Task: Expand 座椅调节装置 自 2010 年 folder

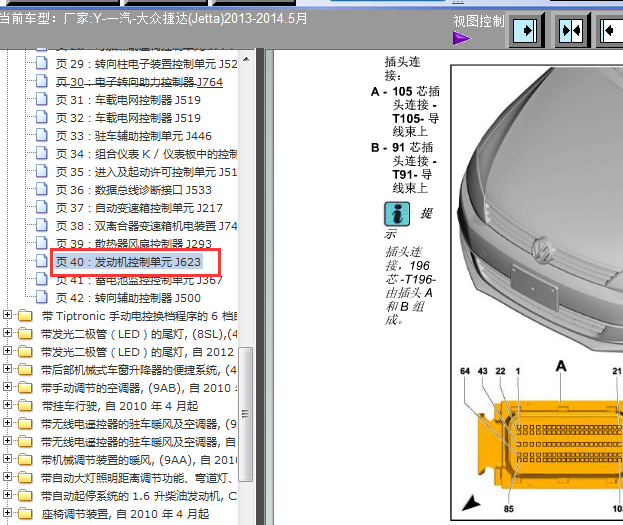Action: click(7, 513)
